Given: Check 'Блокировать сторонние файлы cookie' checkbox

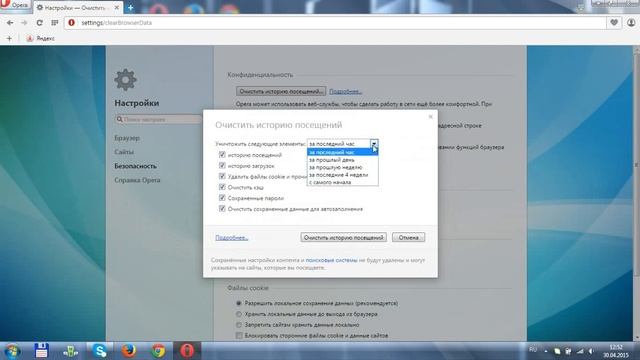Looking at the screenshot, I should pos(239,336).
